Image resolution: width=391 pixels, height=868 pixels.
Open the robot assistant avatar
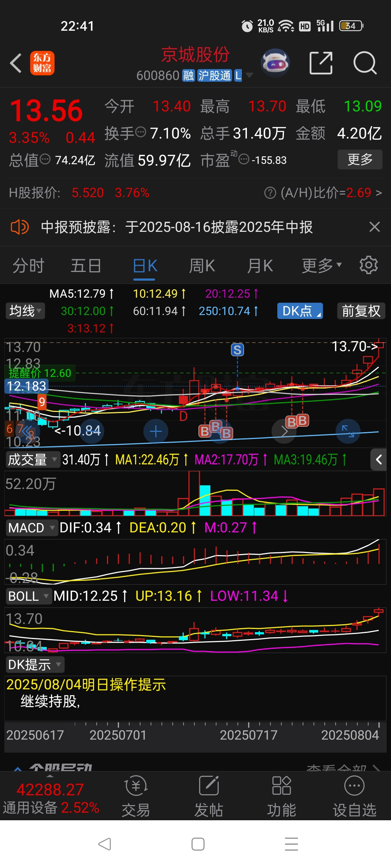pos(275,63)
